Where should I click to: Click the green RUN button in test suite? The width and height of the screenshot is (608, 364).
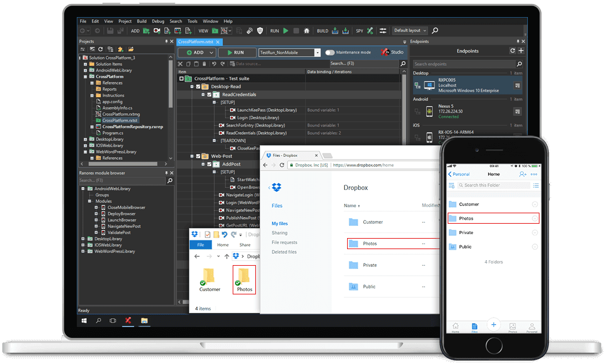[x=237, y=52]
